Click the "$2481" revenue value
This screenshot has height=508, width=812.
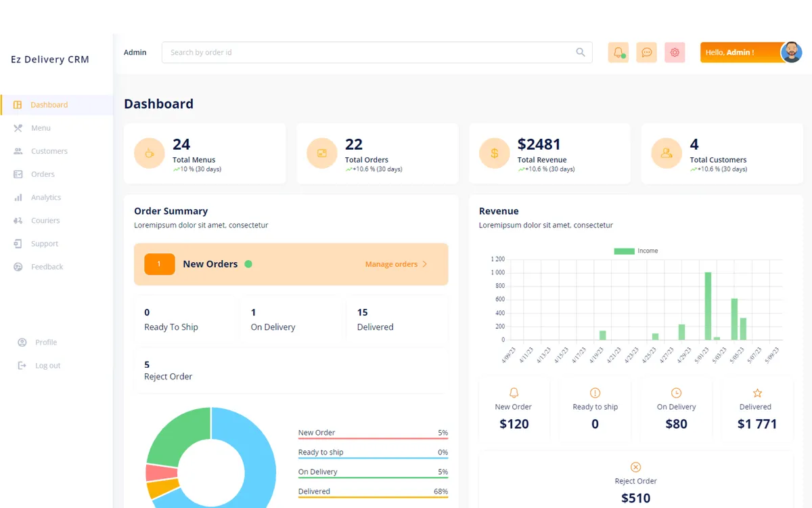coord(539,144)
